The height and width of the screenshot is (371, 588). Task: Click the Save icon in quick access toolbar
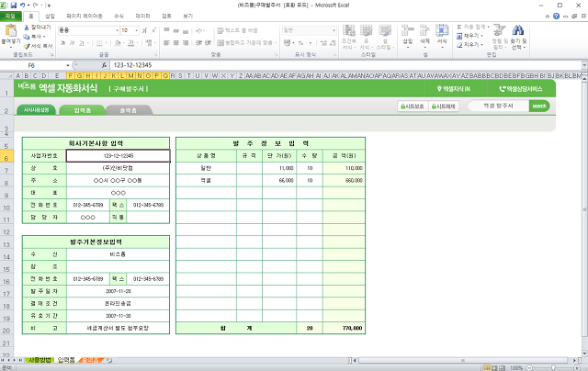click(x=14, y=6)
